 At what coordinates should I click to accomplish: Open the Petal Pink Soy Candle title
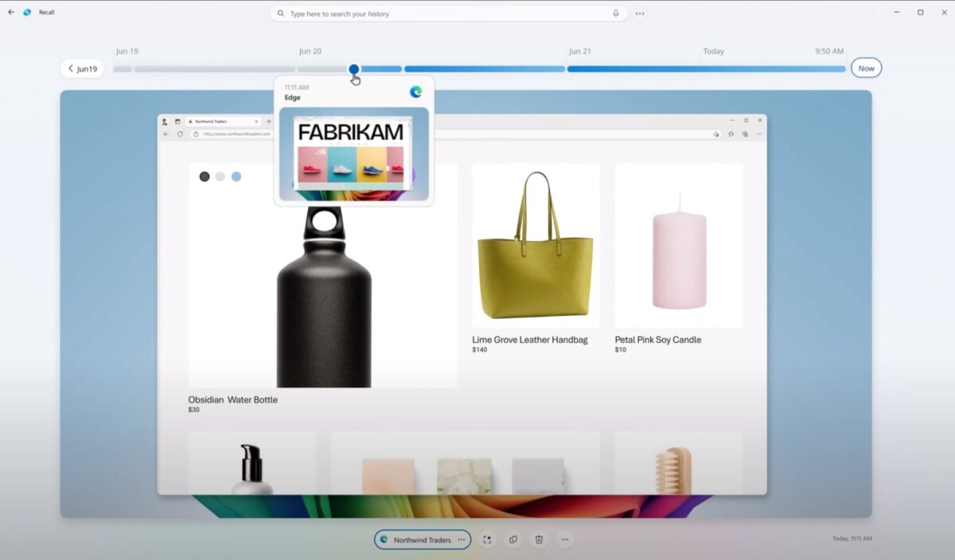coord(658,340)
